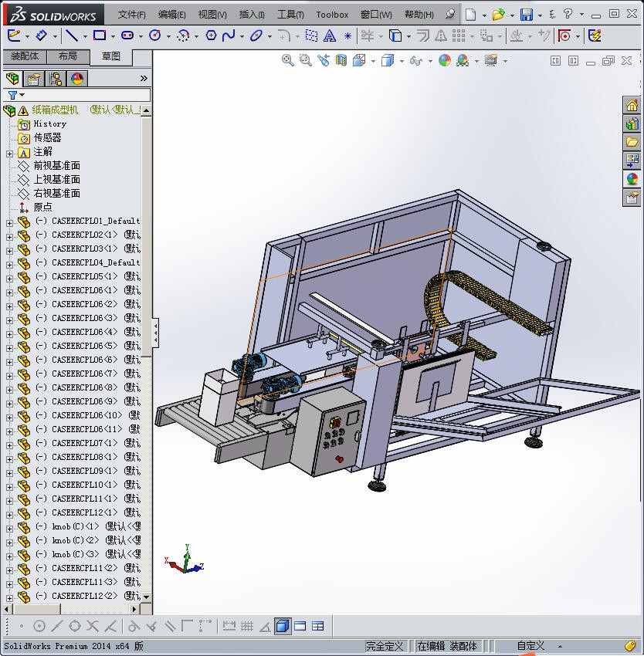This screenshot has width=644, height=656.
Task: Open the Hide/Show Items dropdown arrow
Action: 430,61
